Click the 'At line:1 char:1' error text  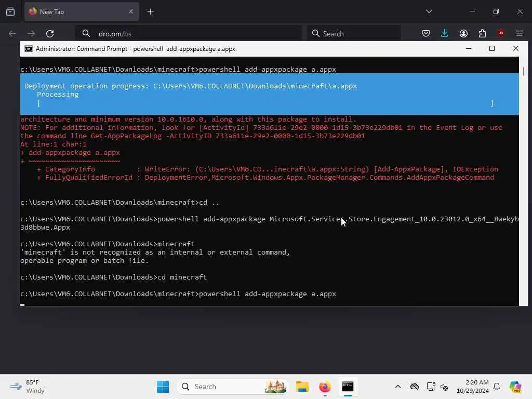tap(54, 144)
